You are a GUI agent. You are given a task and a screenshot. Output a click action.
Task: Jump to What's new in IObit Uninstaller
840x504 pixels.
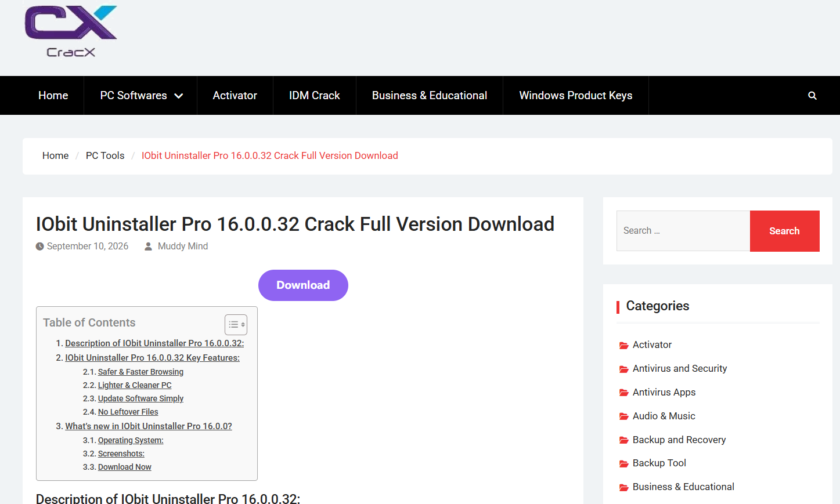(x=149, y=426)
